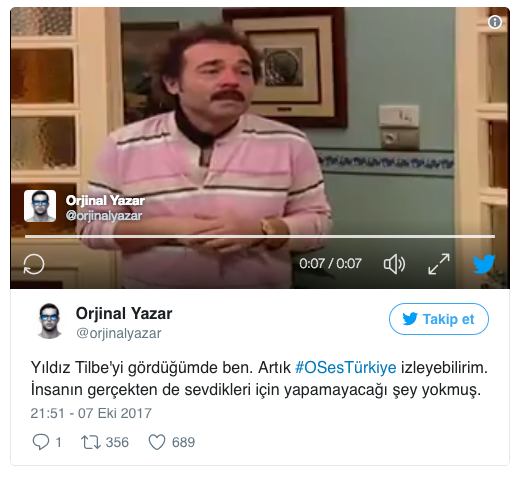Mute the video using the speaker icon
Image resolution: width=524 pixels, height=481 pixels.
click(x=394, y=264)
